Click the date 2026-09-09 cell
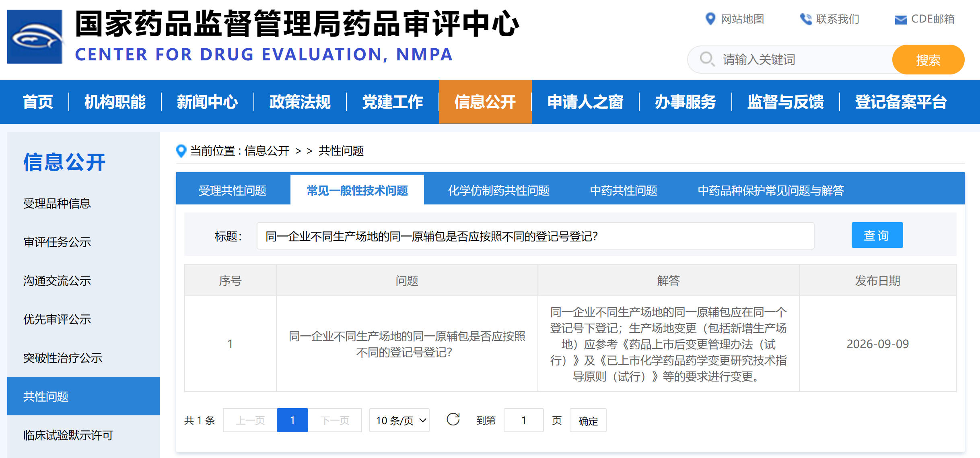The width and height of the screenshot is (980, 458). click(x=877, y=344)
